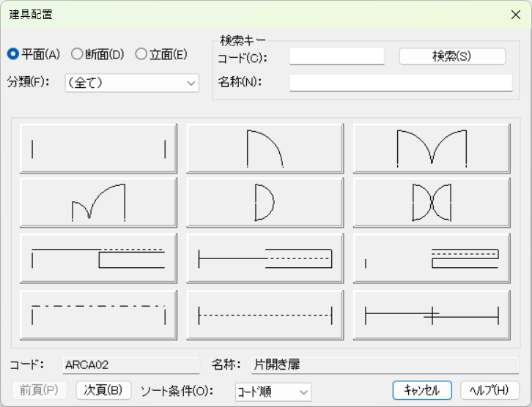Image resolution: width=532 pixels, height=407 pixels.
Task: Select the sliding door symbol with crossed center
Action: [x=432, y=315]
